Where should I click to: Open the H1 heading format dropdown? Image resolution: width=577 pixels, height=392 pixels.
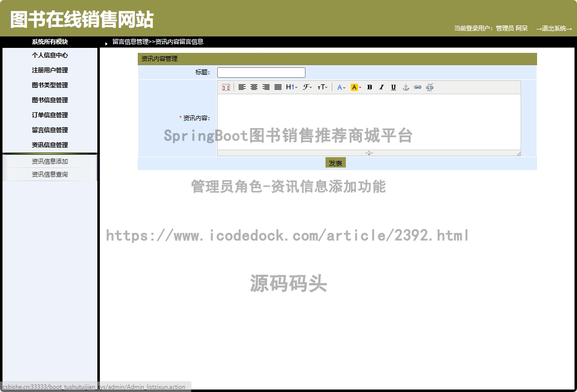[291, 87]
